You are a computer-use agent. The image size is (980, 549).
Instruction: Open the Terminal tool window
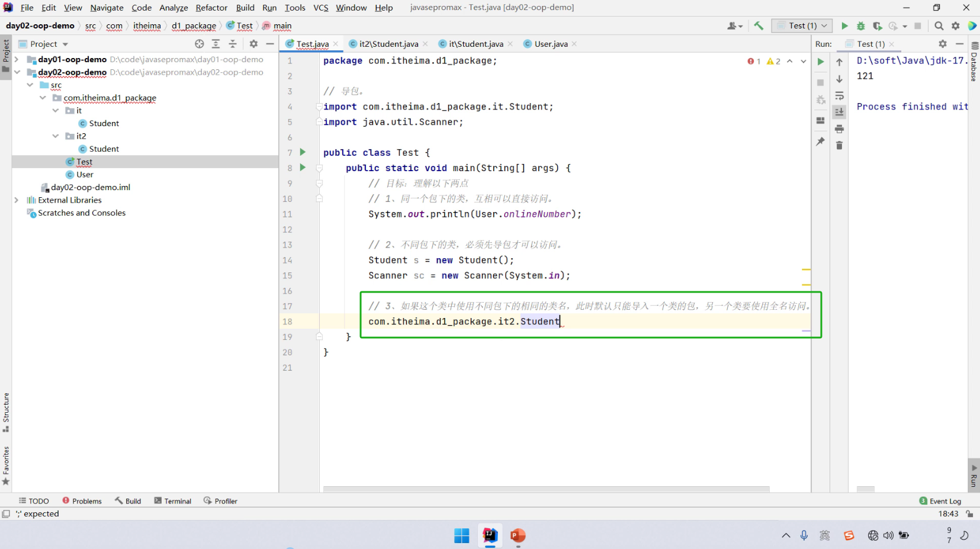point(173,501)
